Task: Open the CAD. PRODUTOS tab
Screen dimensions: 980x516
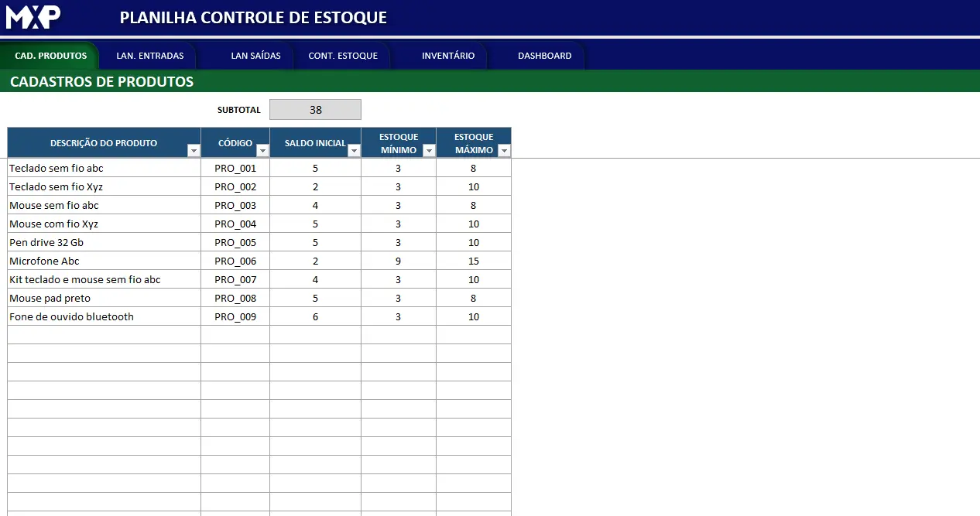Action: tap(50, 56)
